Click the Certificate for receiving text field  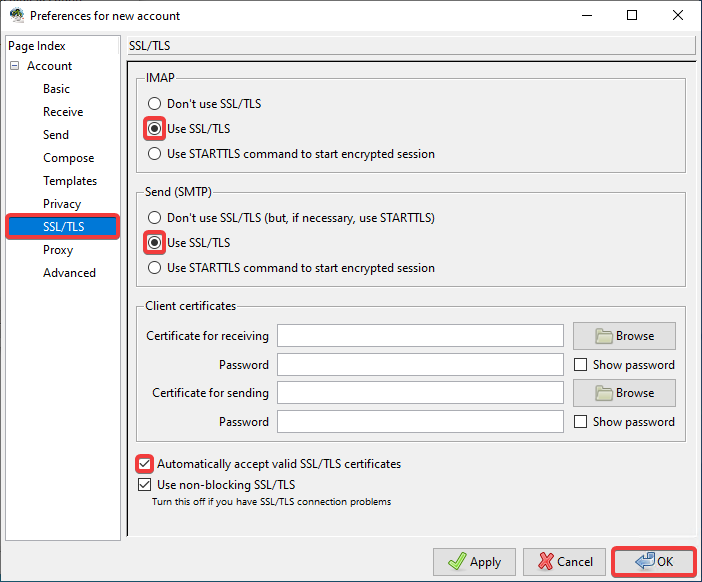pyautogui.click(x=420, y=336)
